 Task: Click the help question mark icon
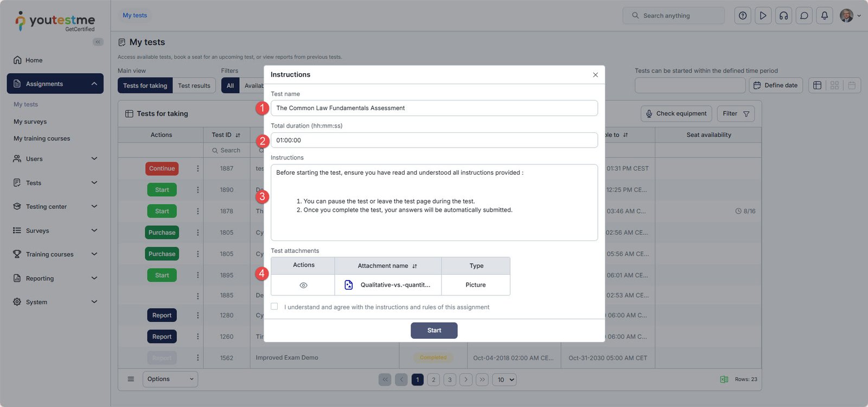point(743,16)
